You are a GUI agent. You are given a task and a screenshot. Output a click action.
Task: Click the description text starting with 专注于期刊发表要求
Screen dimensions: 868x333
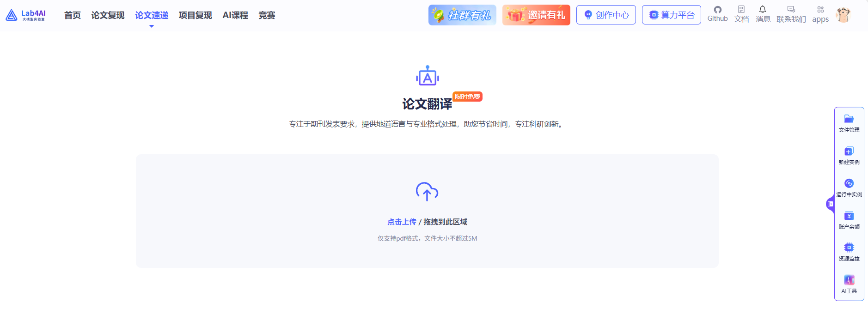(427, 124)
